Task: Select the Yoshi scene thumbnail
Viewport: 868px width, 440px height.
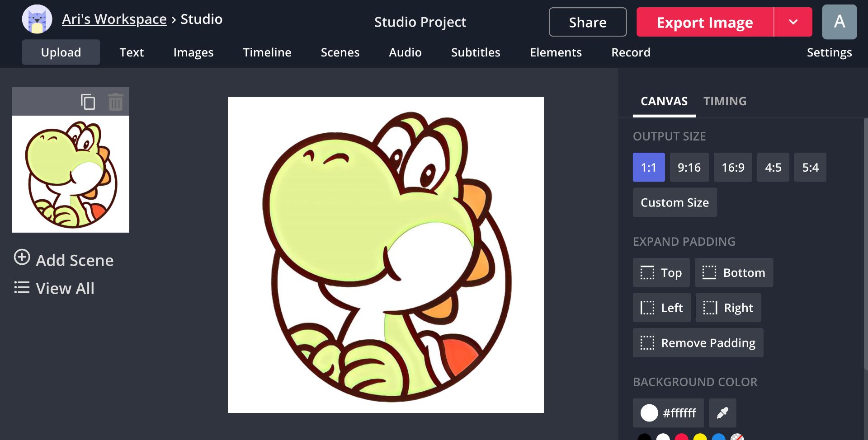Action: point(71,174)
